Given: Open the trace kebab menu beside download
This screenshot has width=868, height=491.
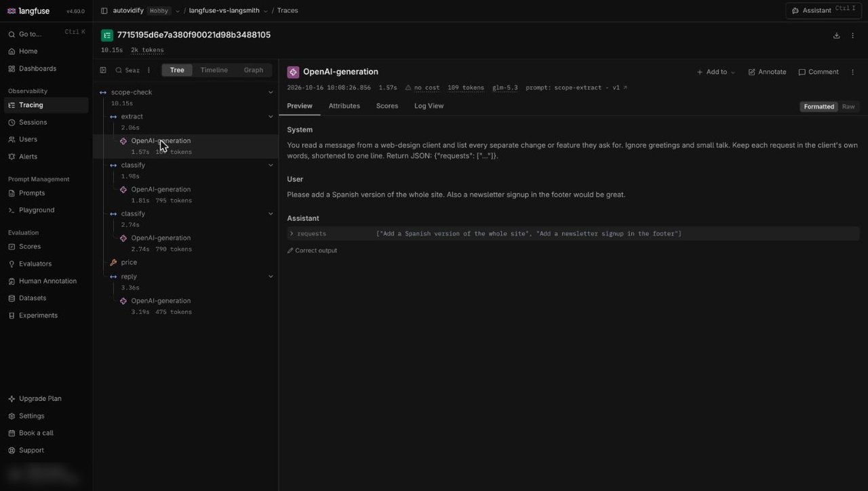Looking at the screenshot, I should (x=852, y=35).
